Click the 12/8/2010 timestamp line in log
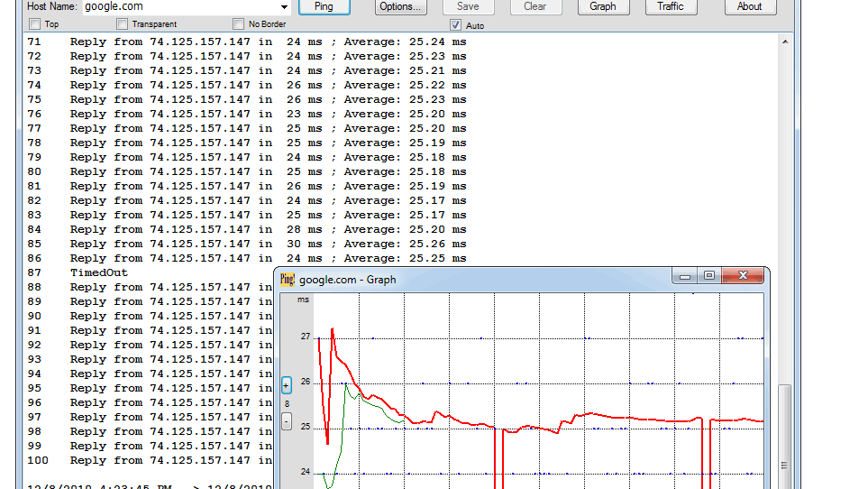This screenshot has height=489, width=868. click(150, 487)
